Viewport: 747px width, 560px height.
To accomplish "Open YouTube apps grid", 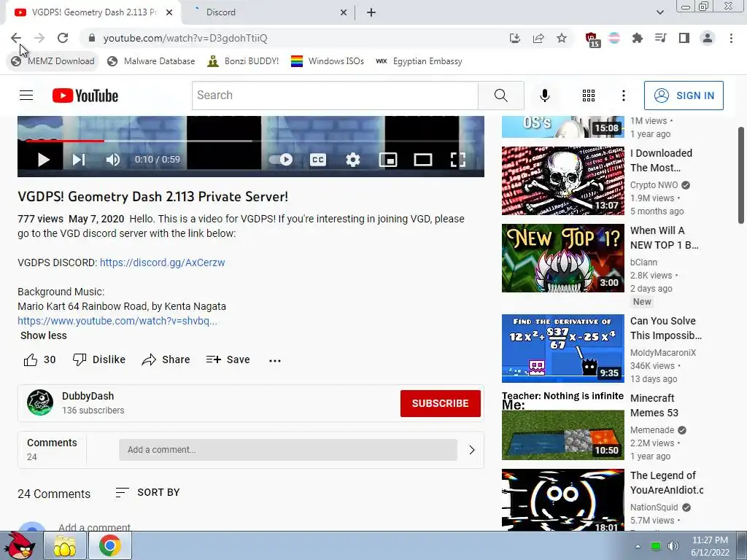I will 589,96.
